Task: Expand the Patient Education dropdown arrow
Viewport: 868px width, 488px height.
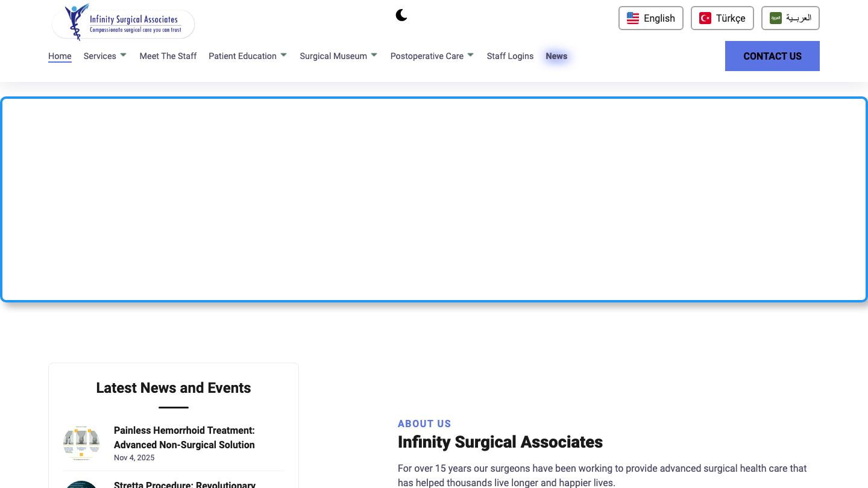Action: [x=284, y=55]
